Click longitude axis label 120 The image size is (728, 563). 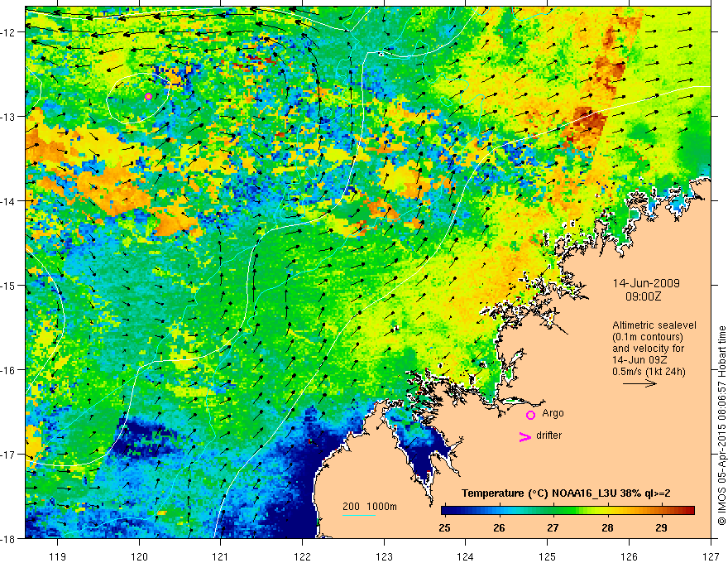[139, 556]
